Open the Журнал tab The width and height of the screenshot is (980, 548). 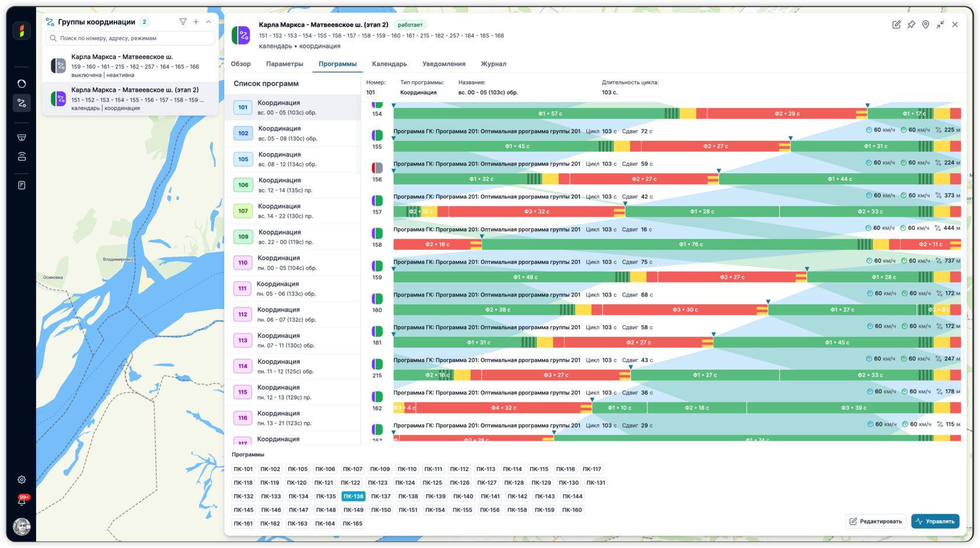[x=494, y=64]
